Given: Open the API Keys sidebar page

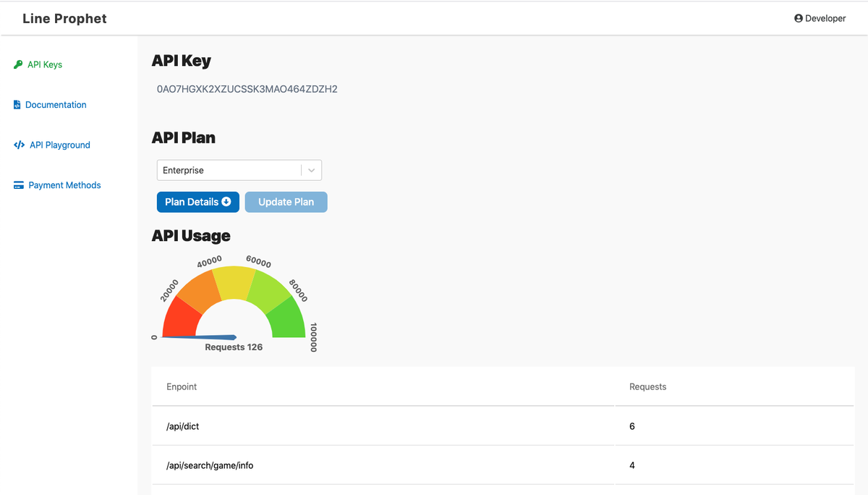Looking at the screenshot, I should (38, 64).
